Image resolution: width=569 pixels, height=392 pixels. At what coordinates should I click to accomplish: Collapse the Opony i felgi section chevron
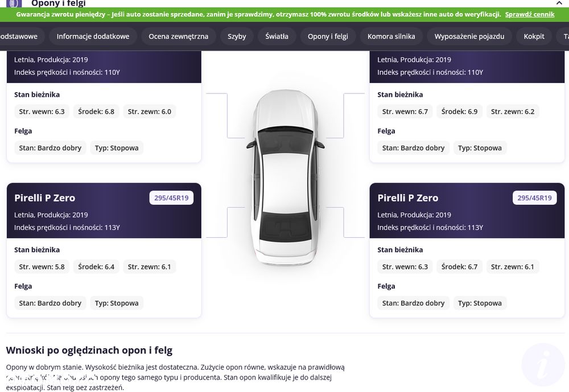coord(559,3)
